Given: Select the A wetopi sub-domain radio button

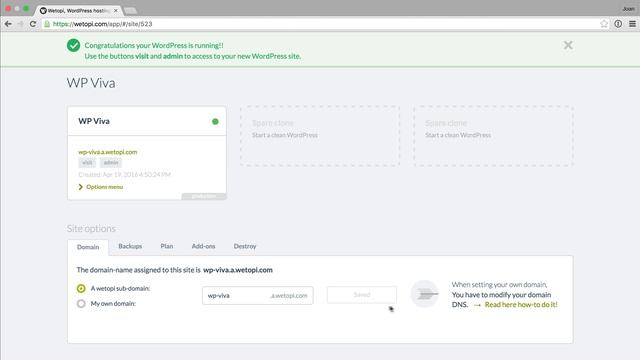Looking at the screenshot, I should pyautogui.click(x=81, y=289).
